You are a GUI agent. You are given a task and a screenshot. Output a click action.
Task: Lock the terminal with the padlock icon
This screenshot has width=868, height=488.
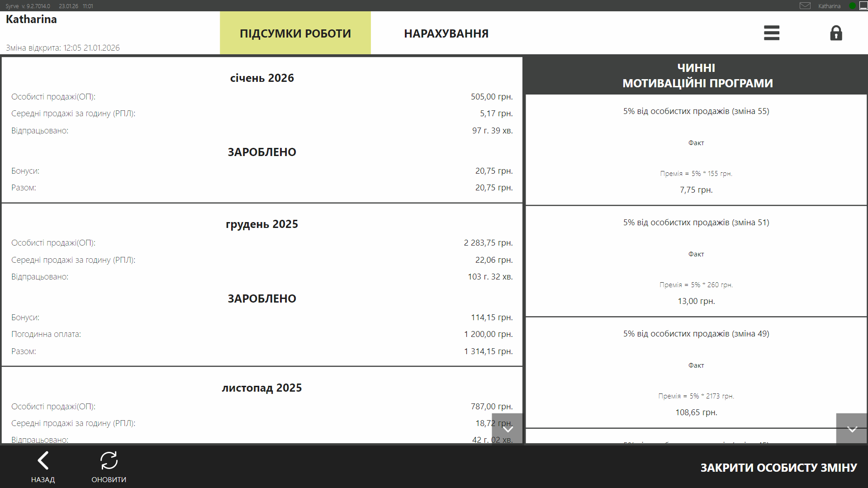[836, 33]
